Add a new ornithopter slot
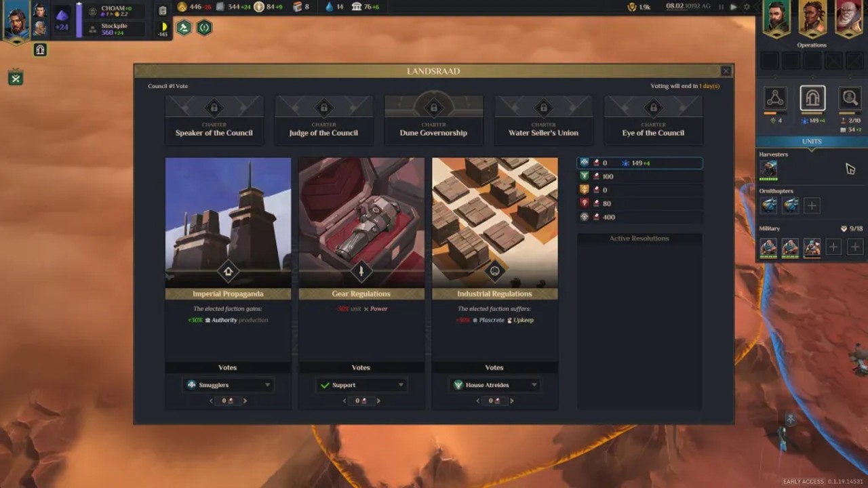868x488 pixels. (812, 205)
